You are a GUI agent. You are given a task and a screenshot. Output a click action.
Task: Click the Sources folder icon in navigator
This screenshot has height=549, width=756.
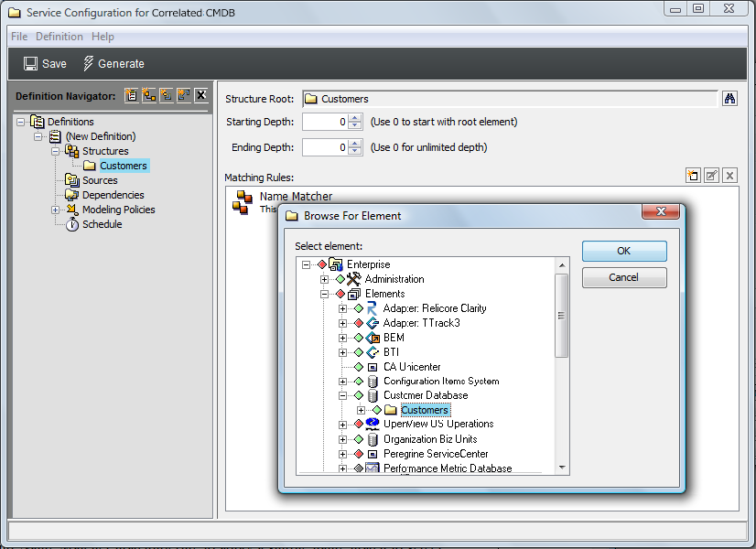pyautogui.click(x=71, y=180)
